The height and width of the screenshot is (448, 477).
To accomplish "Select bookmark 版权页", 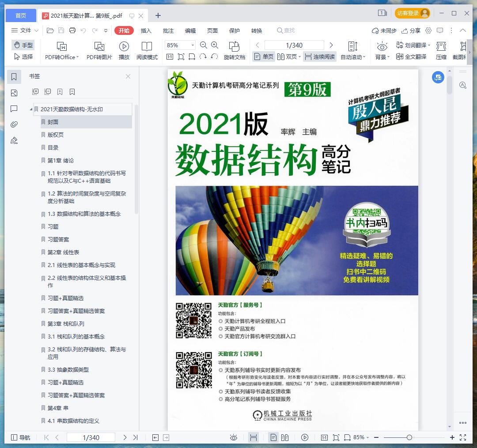I will pos(56,135).
